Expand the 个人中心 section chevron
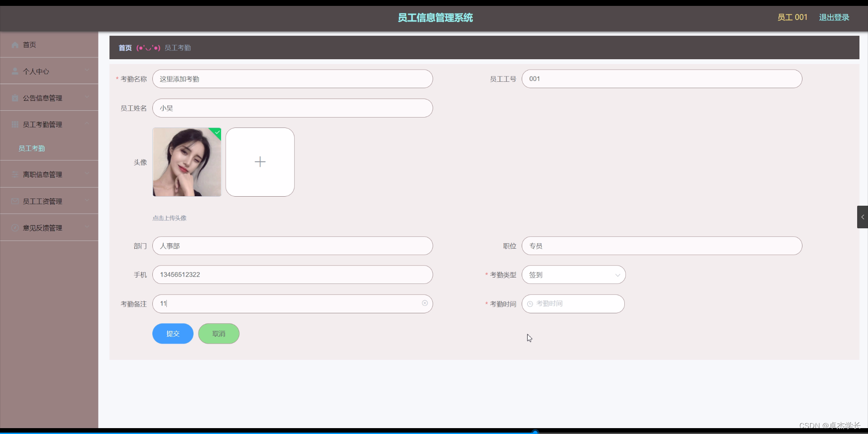The image size is (868, 434). pos(87,71)
